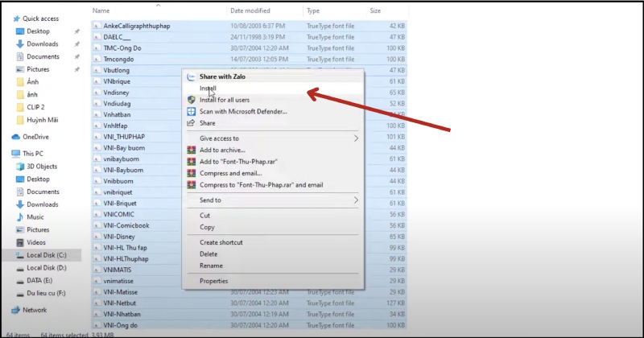
Task: Click the Size column header
Action: point(375,11)
